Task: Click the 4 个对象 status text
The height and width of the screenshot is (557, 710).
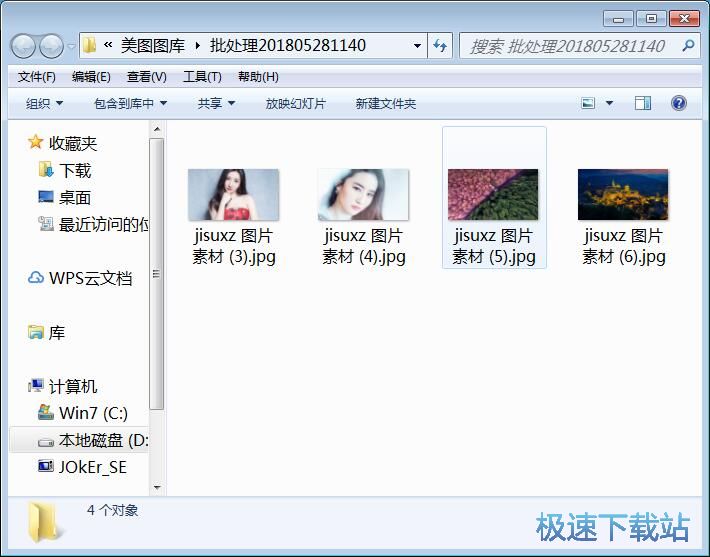Action: click(x=112, y=510)
